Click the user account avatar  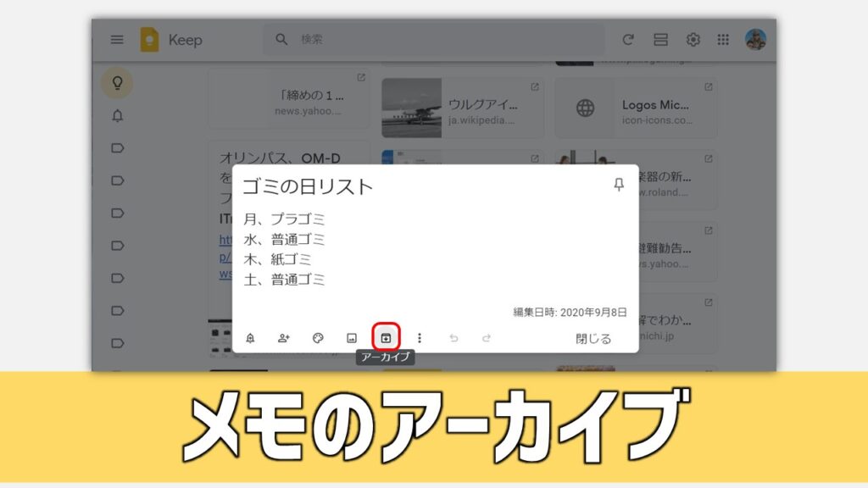pos(755,40)
